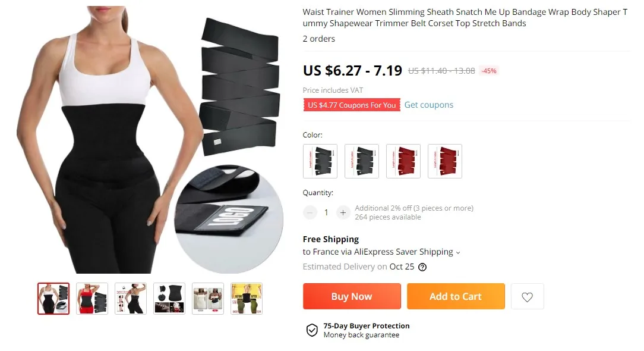644x351 pixels.
Task: Click the Buyer Protection shield icon
Action: point(312,330)
